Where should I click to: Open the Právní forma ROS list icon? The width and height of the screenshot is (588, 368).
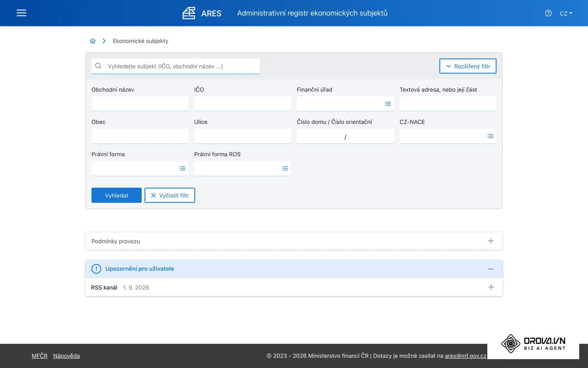pos(285,169)
